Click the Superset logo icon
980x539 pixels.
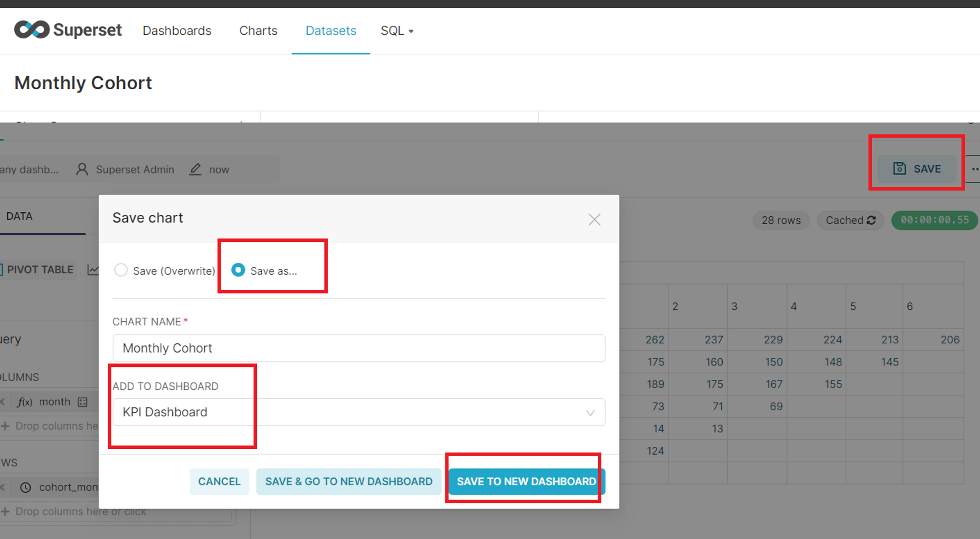[x=32, y=30]
